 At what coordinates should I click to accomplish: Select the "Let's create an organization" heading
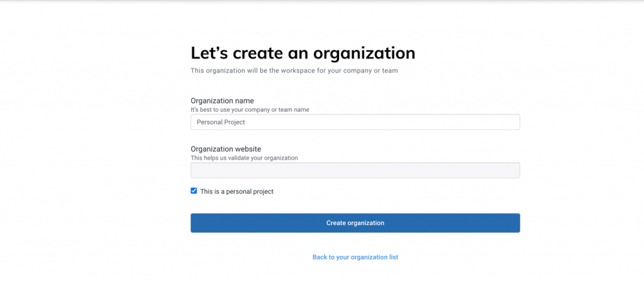pyautogui.click(x=303, y=52)
